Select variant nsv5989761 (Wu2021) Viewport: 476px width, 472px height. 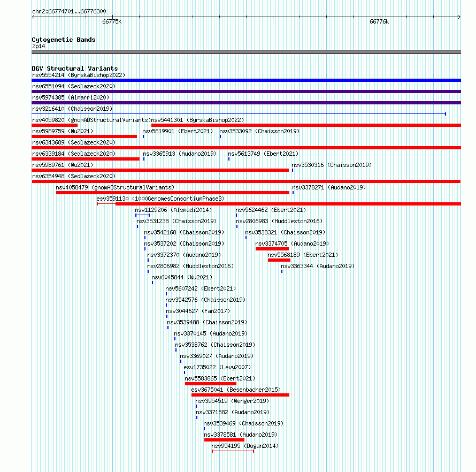click(x=63, y=165)
